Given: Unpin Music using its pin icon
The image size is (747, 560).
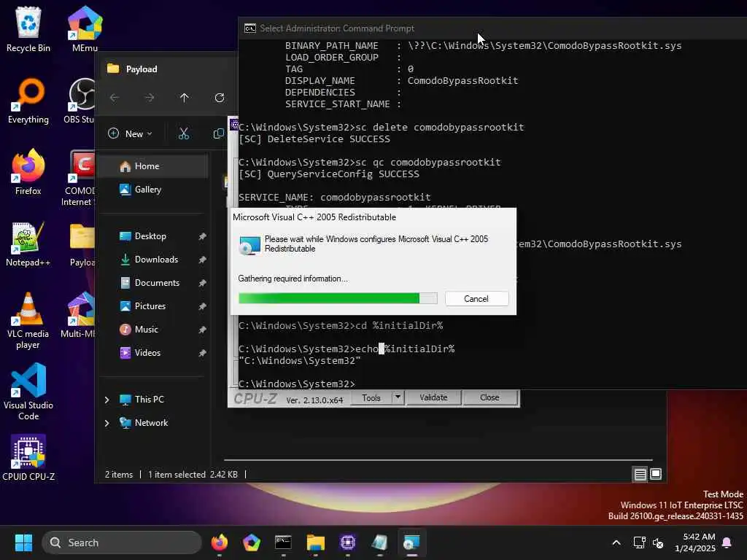Looking at the screenshot, I should (x=202, y=330).
